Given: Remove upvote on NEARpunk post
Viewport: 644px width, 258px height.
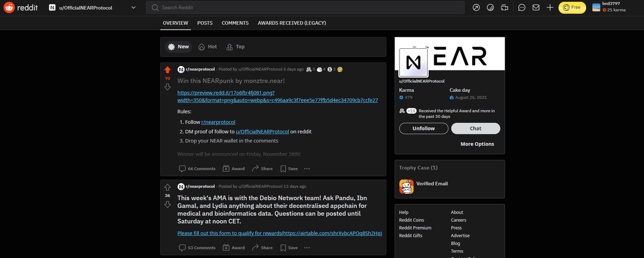Looking at the screenshot, I should click(168, 69).
